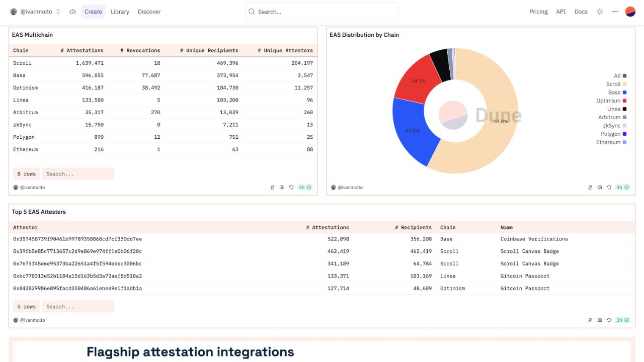Click the EAS Distribution by Chain title

click(x=364, y=35)
